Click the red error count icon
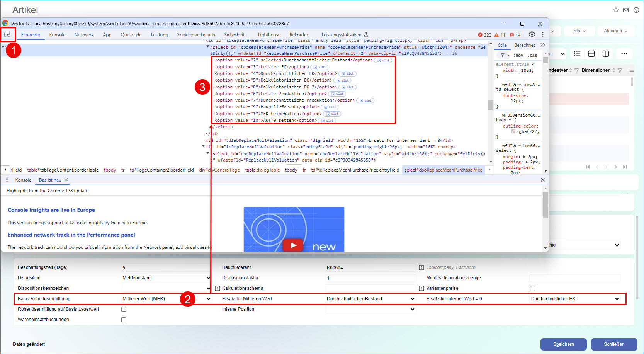Image resolution: width=644 pixels, height=354 pixels. [480, 35]
